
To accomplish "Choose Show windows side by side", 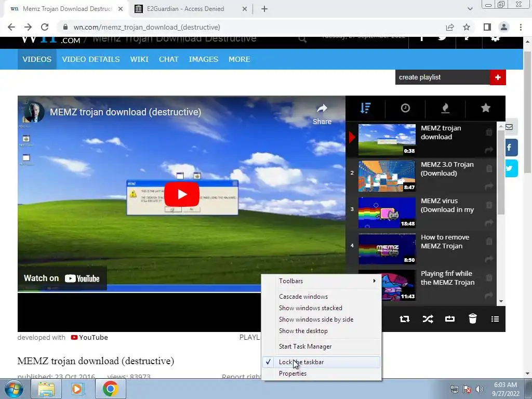I will click(321, 320).
